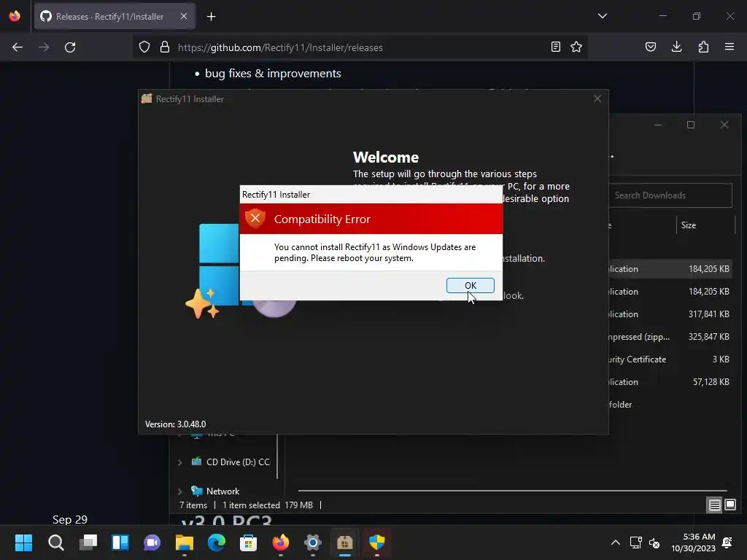Select the 317,841 KB file row

tap(670, 314)
